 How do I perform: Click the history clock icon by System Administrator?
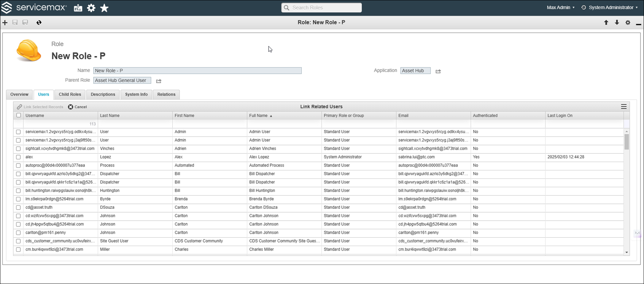pos(584,8)
